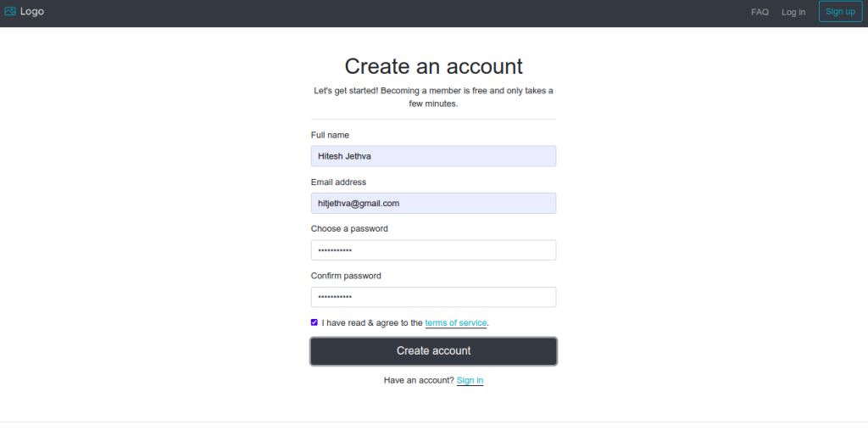Click the "Choose a password" label

point(349,229)
